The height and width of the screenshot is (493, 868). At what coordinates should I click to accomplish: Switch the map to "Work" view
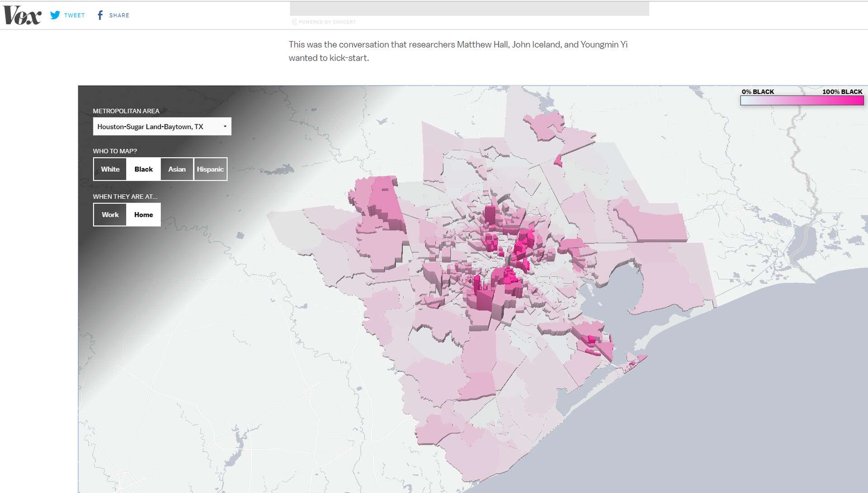tap(110, 215)
